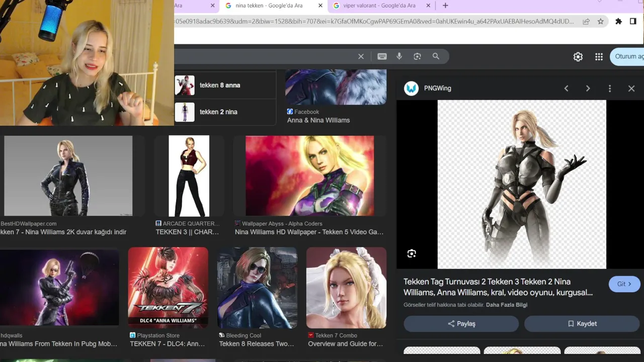Open the Bleeding Cool Tekken 8 thumbnail
The height and width of the screenshot is (362, 644).
[257, 288]
